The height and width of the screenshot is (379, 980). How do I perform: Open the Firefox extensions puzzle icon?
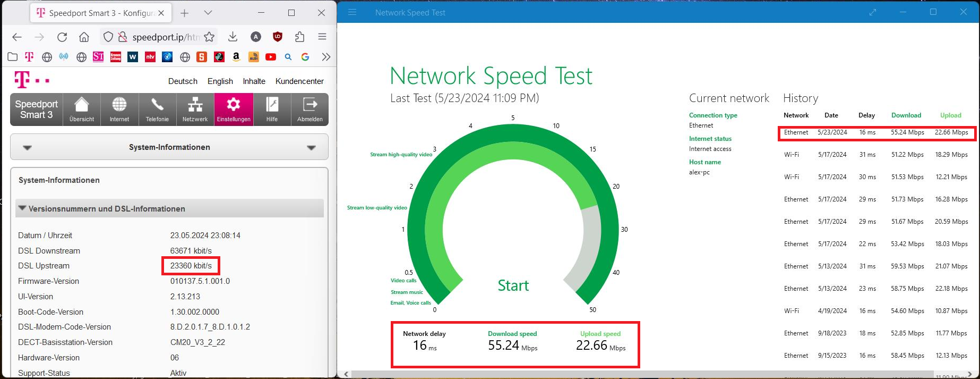[x=300, y=37]
